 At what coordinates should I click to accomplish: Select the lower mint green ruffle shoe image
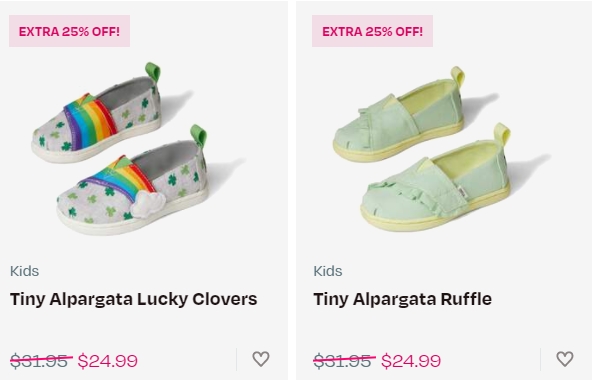click(436, 178)
